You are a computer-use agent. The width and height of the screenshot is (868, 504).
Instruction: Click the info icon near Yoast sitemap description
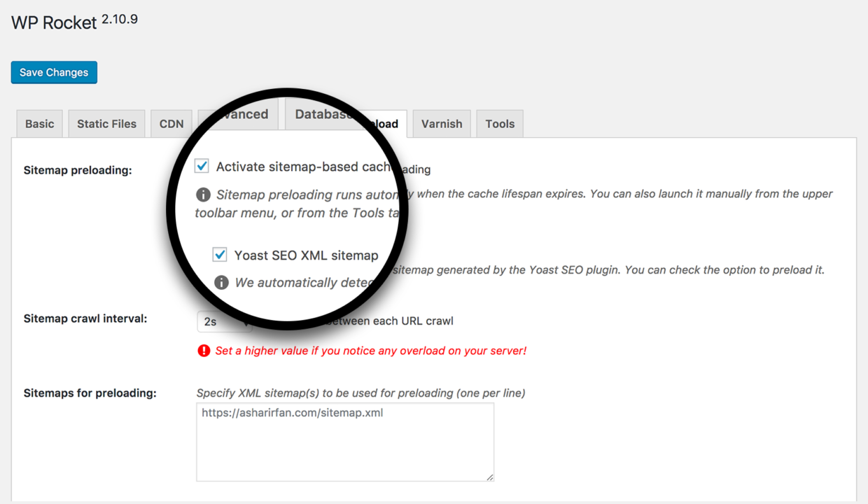(222, 283)
